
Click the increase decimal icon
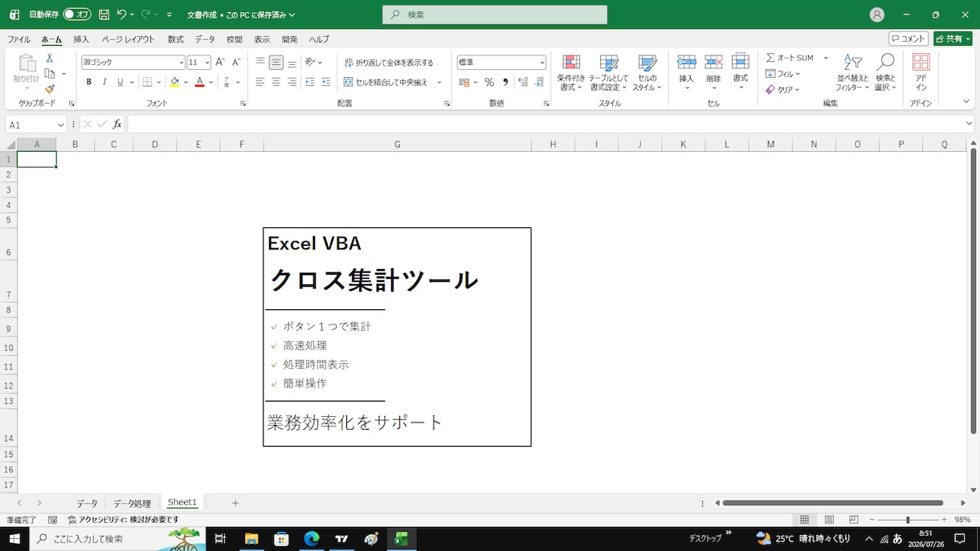click(523, 82)
